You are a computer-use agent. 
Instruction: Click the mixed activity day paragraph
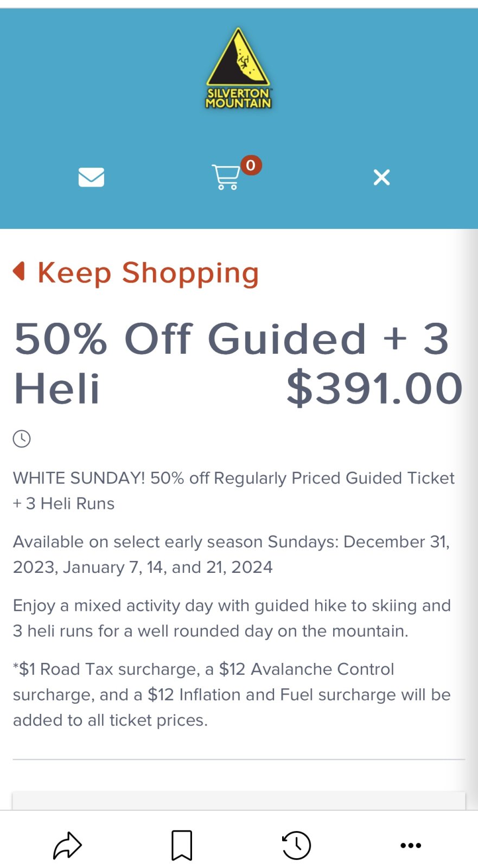click(x=232, y=618)
